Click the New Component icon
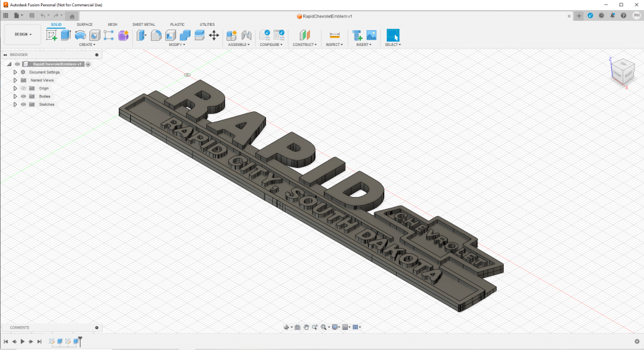 point(231,35)
